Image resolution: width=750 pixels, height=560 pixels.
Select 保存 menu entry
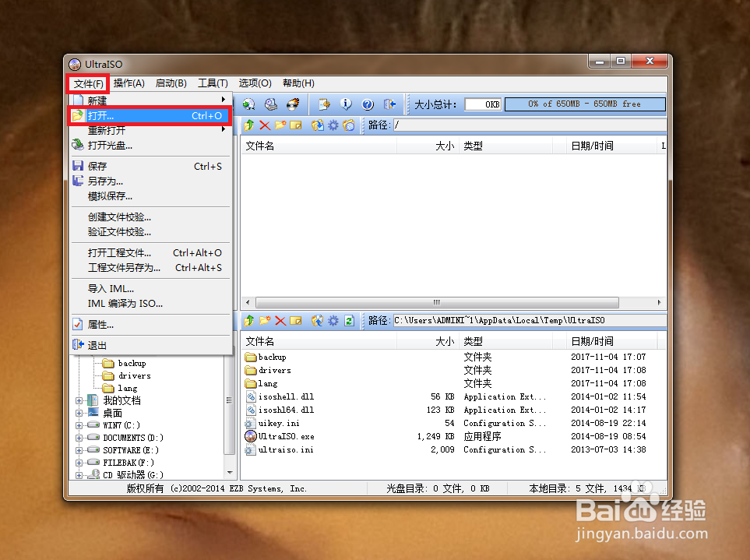point(150,167)
